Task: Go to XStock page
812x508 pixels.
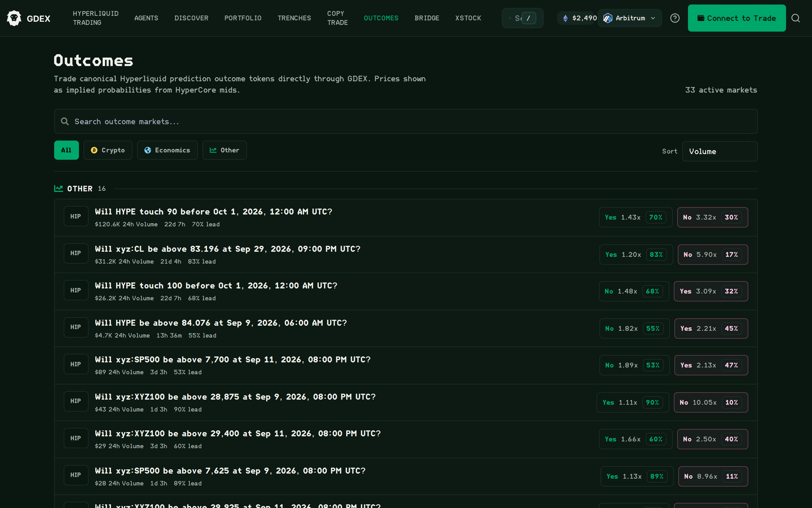Action: tap(468, 18)
